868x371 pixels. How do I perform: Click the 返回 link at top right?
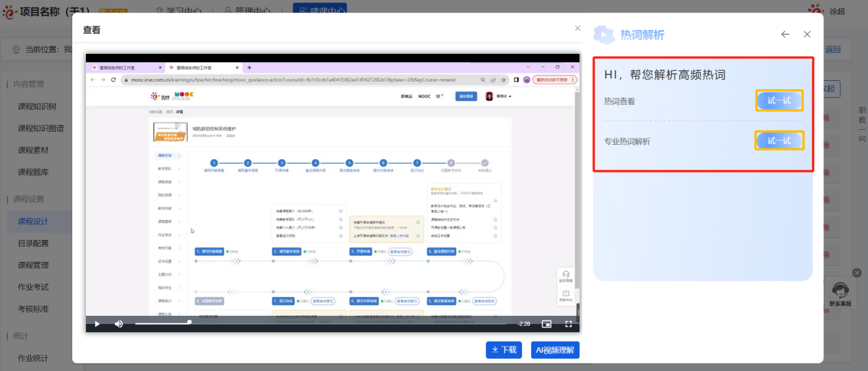pos(832,50)
